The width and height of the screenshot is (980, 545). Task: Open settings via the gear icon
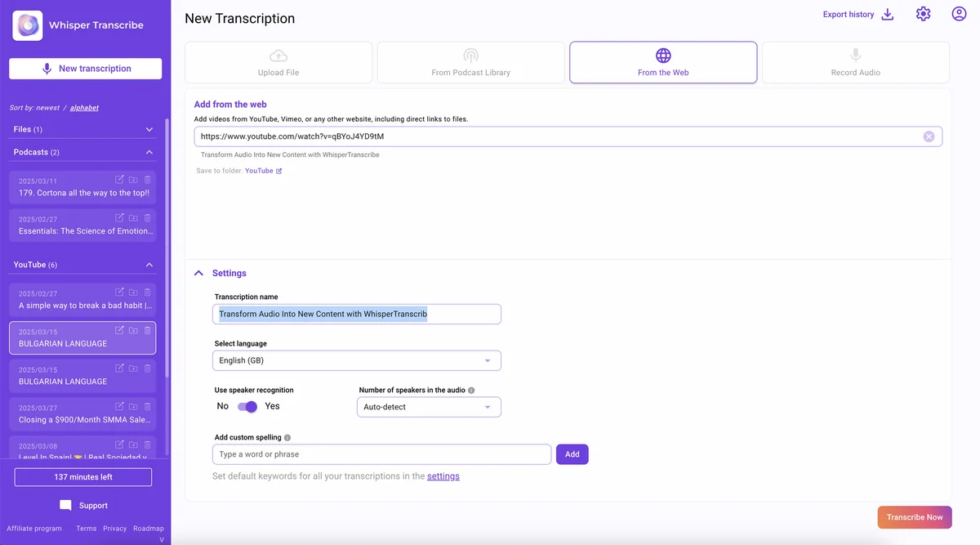pos(923,14)
